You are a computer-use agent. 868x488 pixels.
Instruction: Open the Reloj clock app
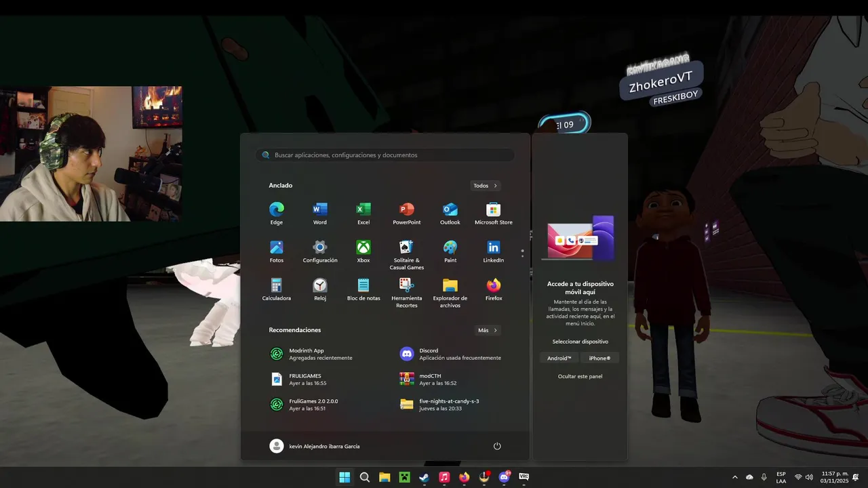(x=320, y=289)
